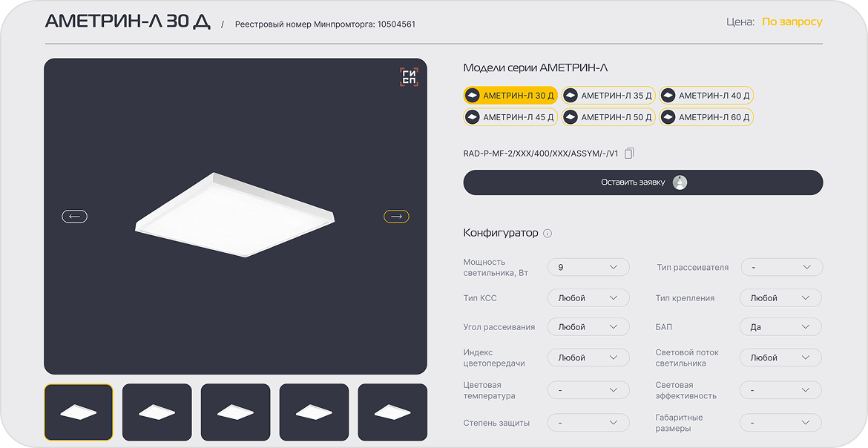Click the По запросу price link
868x448 pixels.
pos(792,22)
